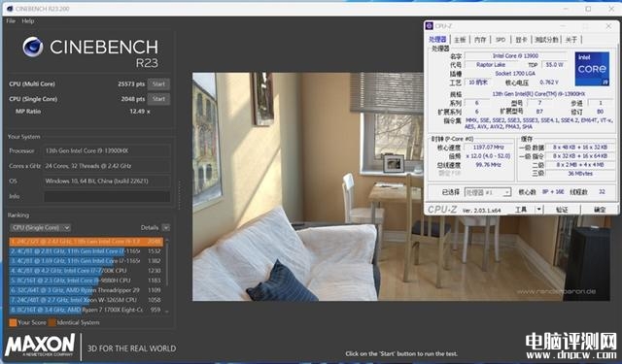
Task: Click the 99.76 MHz bus speed value
Action: tap(488, 165)
